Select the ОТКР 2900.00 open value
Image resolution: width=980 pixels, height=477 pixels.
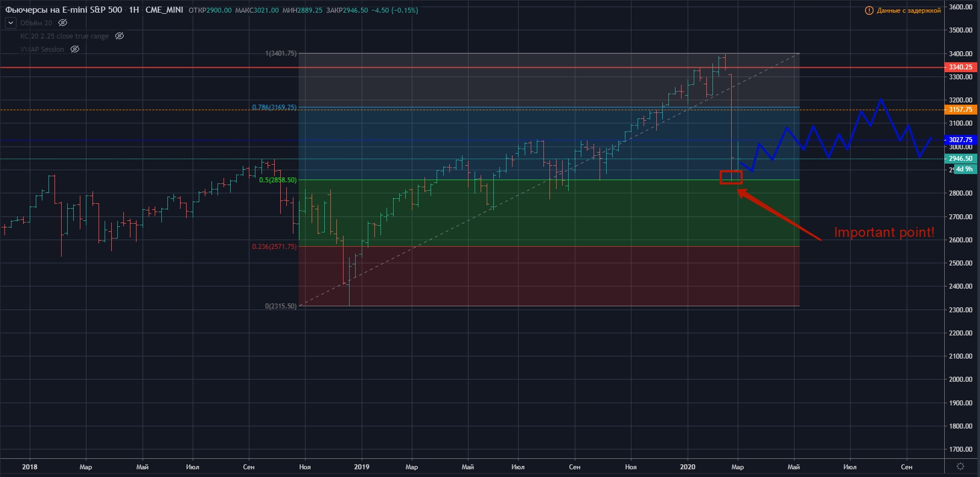tap(210, 10)
